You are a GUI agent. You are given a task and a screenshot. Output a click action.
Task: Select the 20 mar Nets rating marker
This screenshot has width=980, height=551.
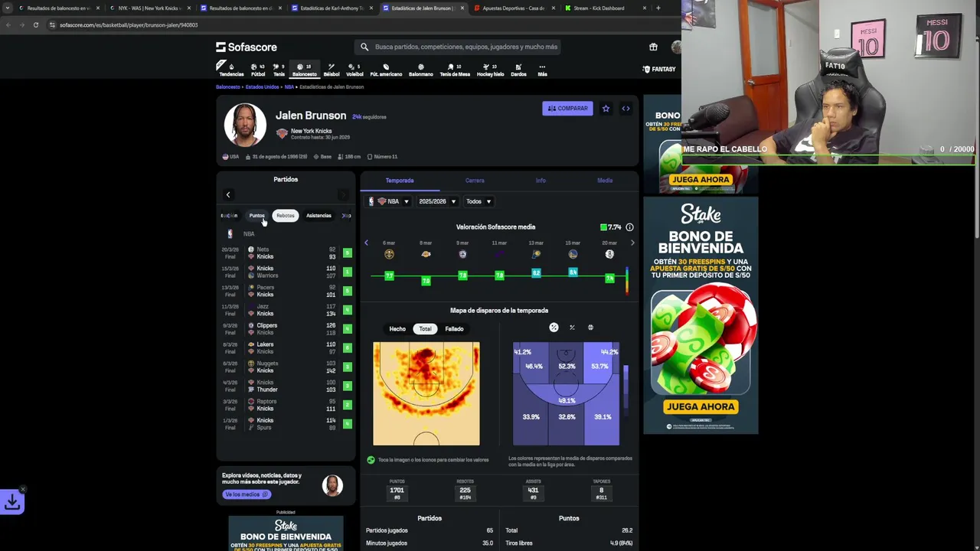tap(609, 279)
